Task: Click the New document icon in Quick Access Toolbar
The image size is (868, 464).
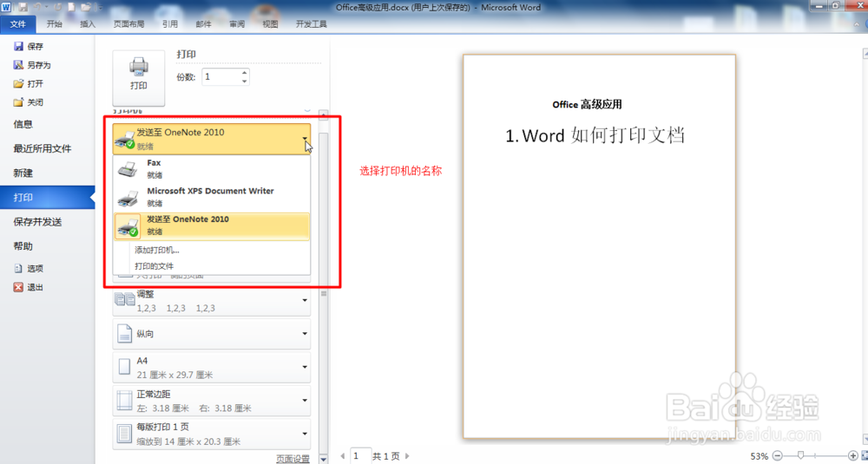Action: point(72,7)
